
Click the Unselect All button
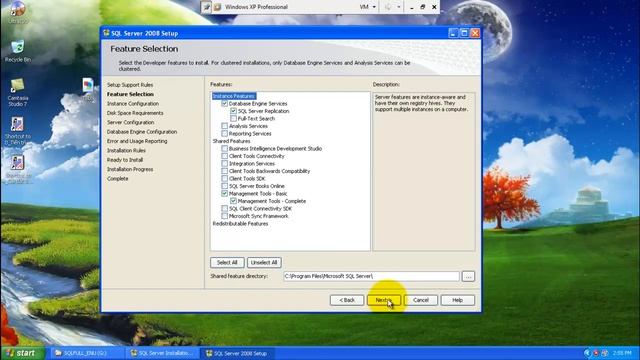[x=264, y=262]
